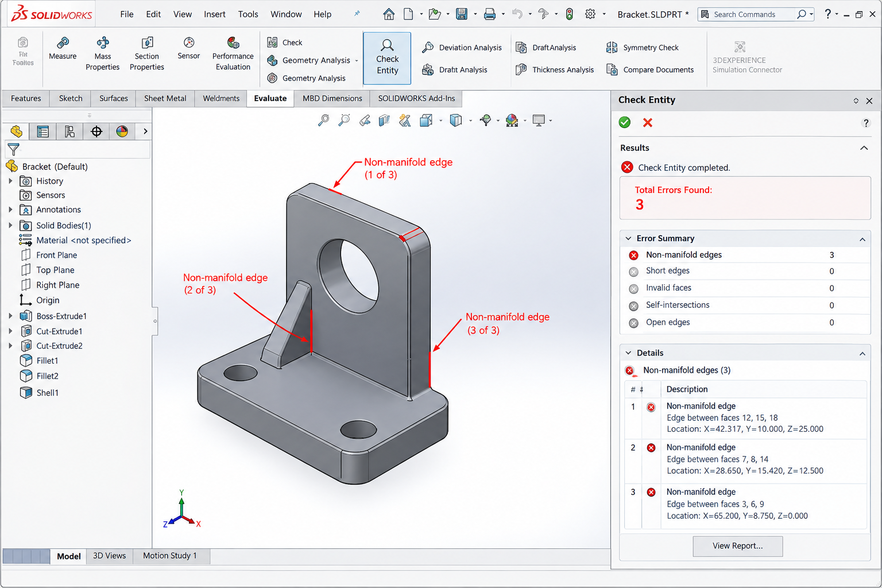This screenshot has height=588, width=882.
Task: Open Mass Properties tool
Action: [x=103, y=54]
